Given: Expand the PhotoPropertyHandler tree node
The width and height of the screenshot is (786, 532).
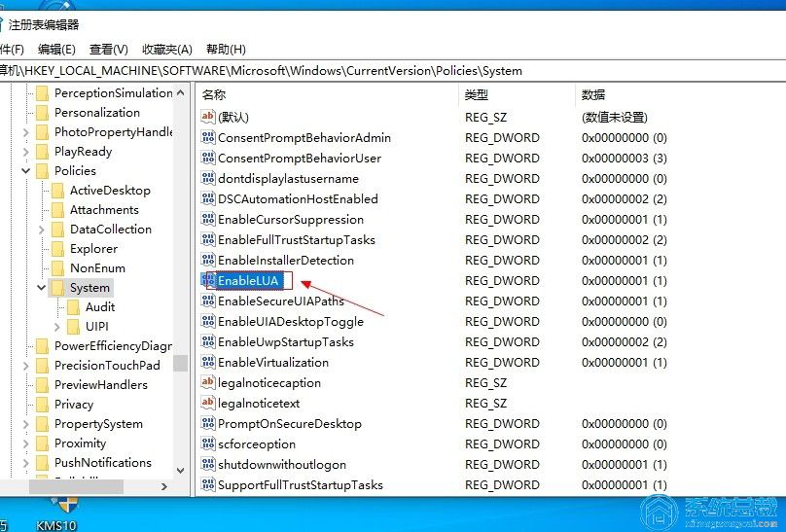Looking at the screenshot, I should point(26,132).
